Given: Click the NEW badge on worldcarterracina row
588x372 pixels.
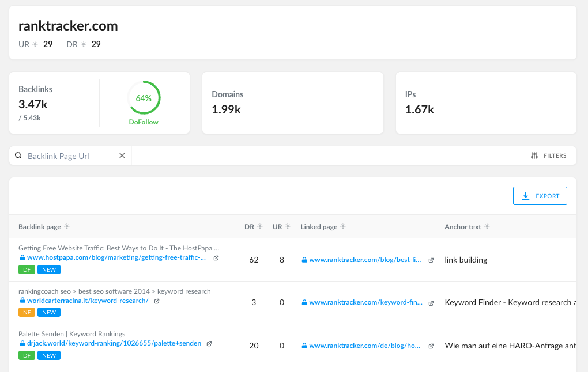Looking at the screenshot, I should tap(49, 313).
